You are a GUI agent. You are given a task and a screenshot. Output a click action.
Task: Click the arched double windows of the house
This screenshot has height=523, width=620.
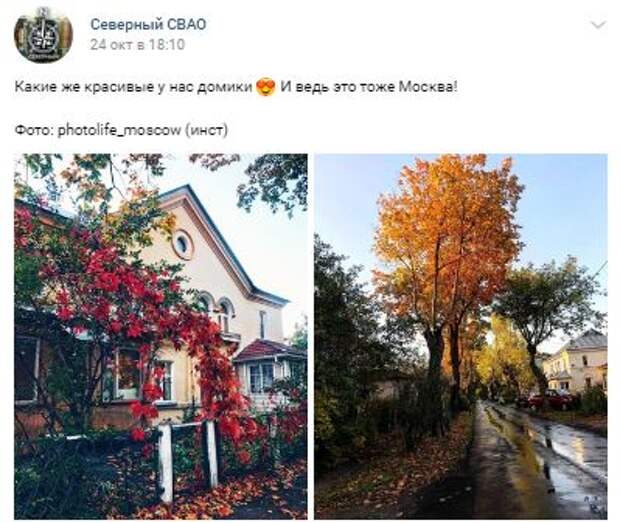coord(215,312)
